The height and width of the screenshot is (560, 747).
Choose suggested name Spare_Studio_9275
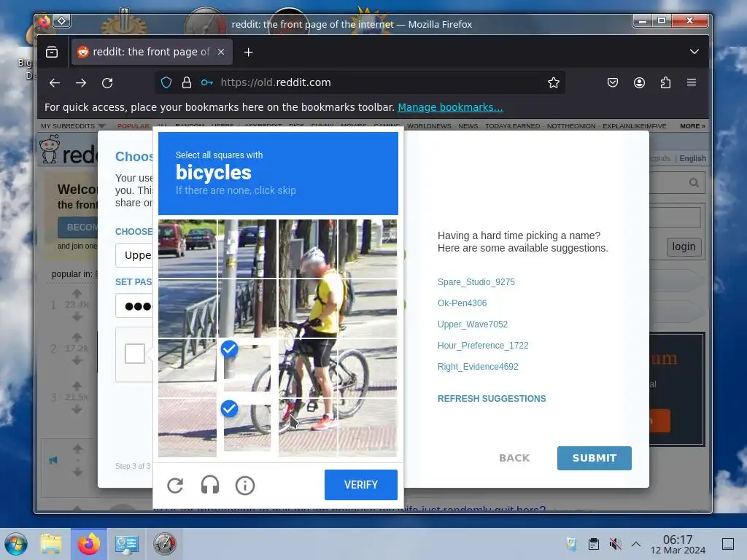pyautogui.click(x=476, y=282)
